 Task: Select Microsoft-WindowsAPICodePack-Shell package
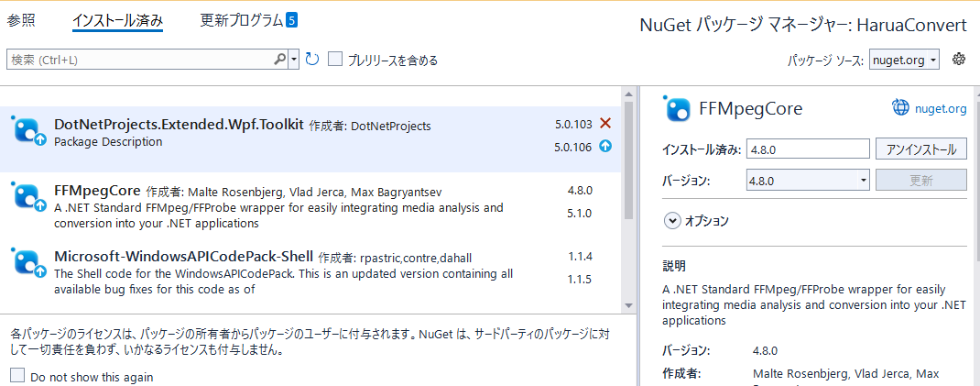pyautogui.click(x=310, y=272)
